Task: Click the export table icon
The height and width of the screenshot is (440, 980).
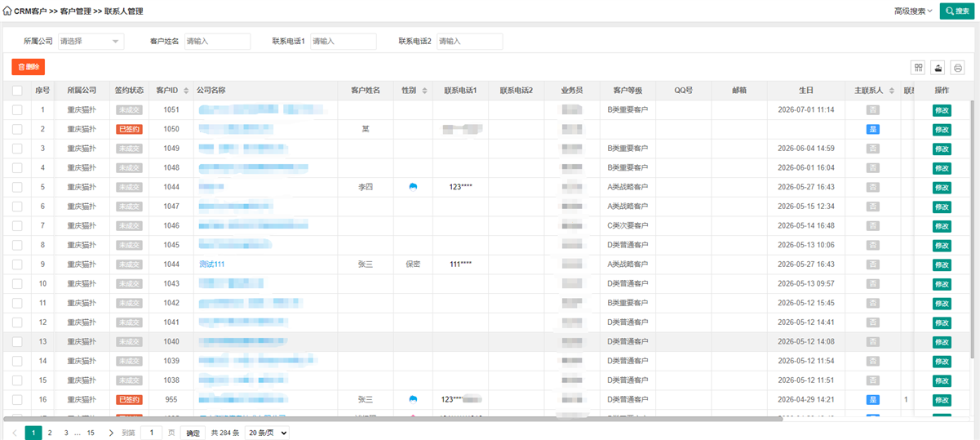Action: 938,68
